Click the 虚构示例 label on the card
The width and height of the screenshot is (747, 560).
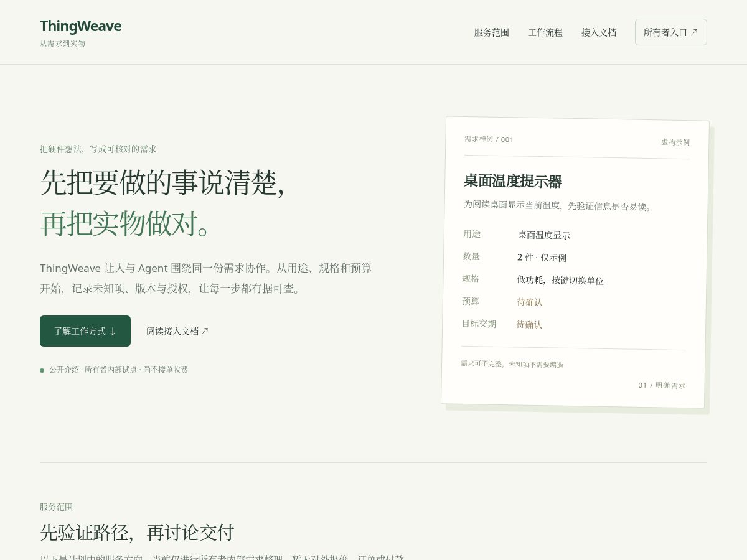pyautogui.click(x=675, y=142)
